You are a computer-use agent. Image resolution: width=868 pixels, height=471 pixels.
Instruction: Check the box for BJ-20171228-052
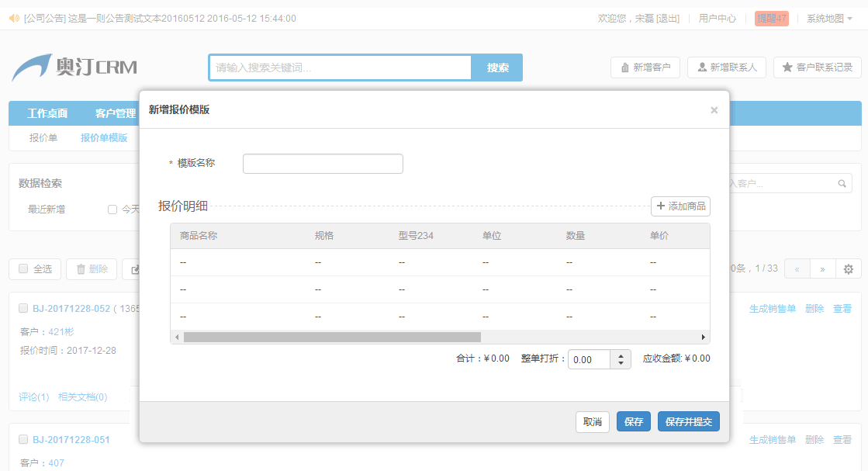click(x=23, y=308)
